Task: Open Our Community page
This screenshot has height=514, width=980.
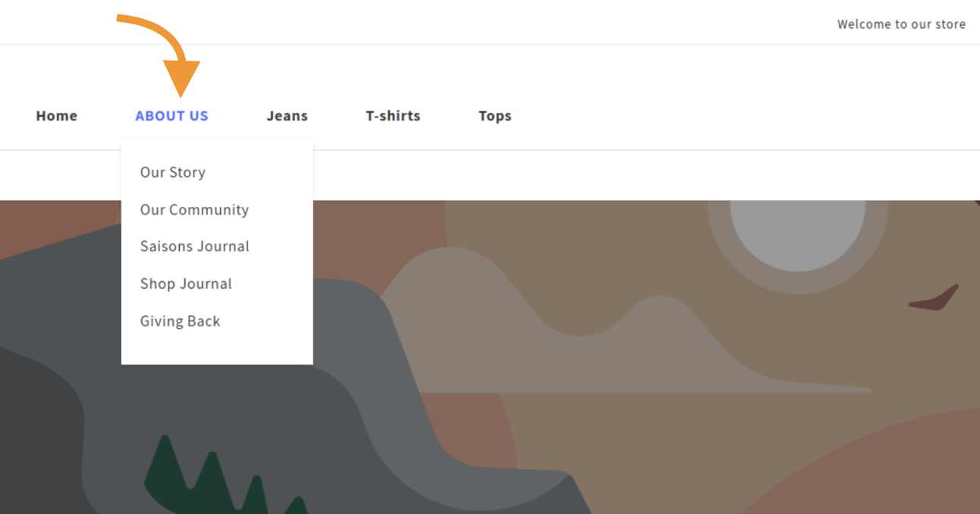Action: tap(194, 210)
